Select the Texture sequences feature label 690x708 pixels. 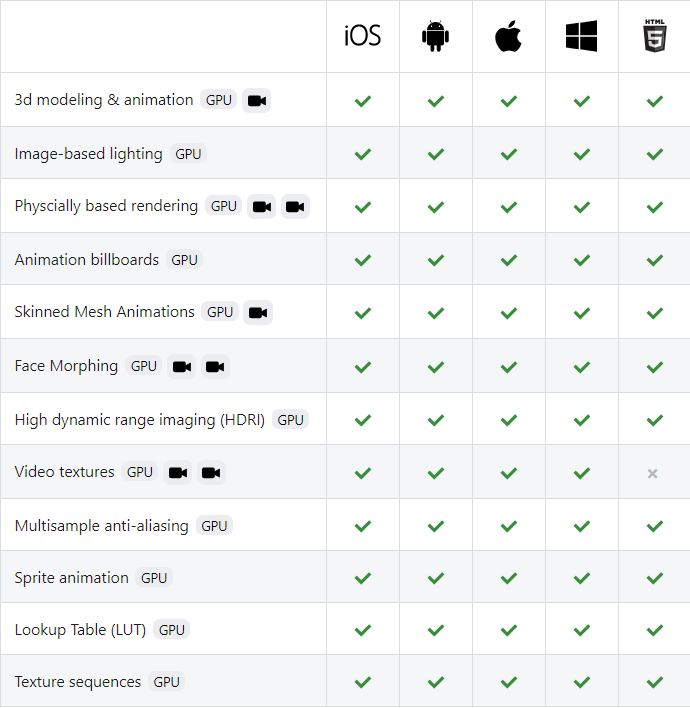click(78, 682)
